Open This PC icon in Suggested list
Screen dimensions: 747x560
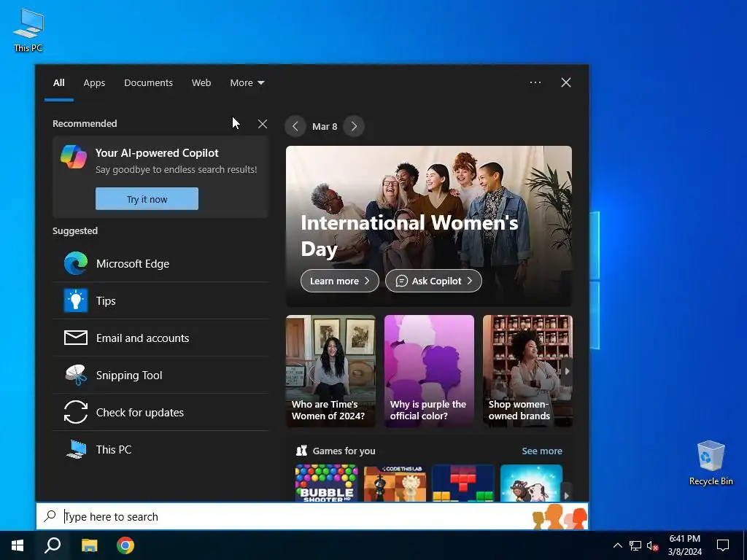(76, 449)
